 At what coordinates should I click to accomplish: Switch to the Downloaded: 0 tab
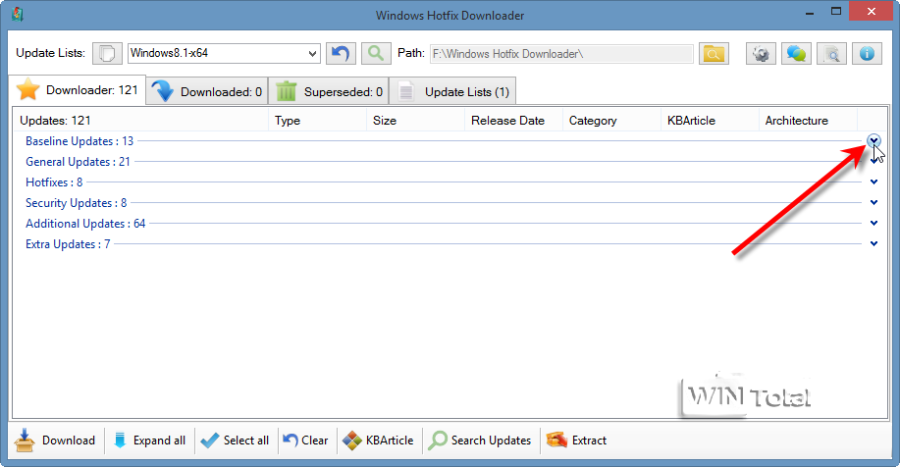(207, 91)
